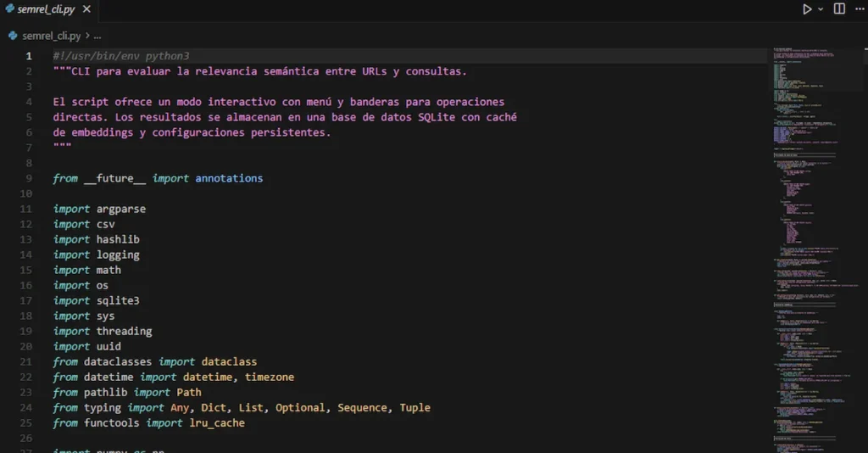The image size is (868, 453).
Task: Click 'uuid' on line 20
Action: [108, 347]
